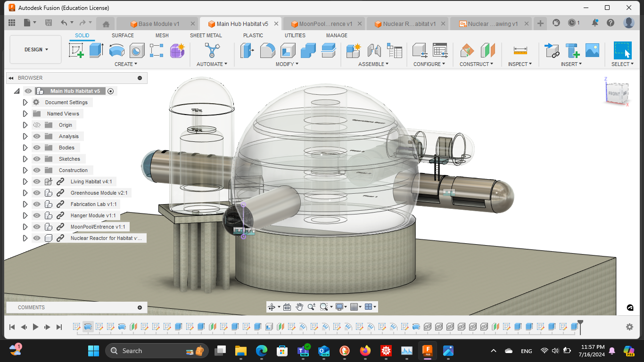Open the INSPECT dropdown menu
The height and width of the screenshot is (362, 644).
coord(520,64)
